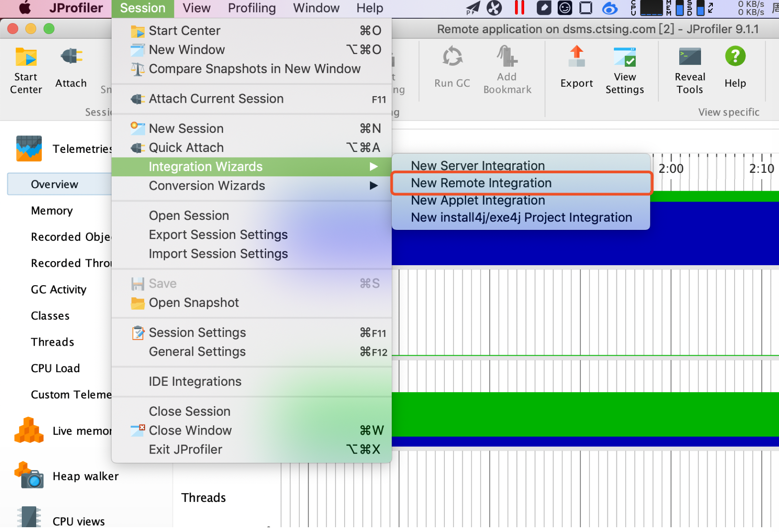The image size is (779, 532).
Task: Select the Live memory section icon
Action: point(29,430)
